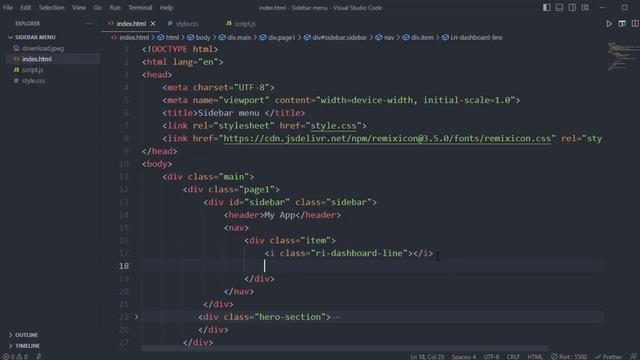Click the Run play icon
The height and width of the screenshot is (360, 640).
(609, 24)
